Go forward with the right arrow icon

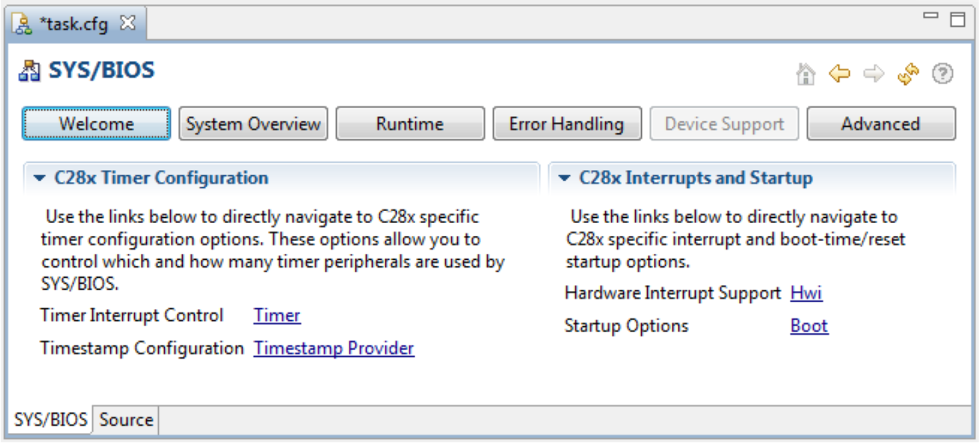click(x=874, y=74)
